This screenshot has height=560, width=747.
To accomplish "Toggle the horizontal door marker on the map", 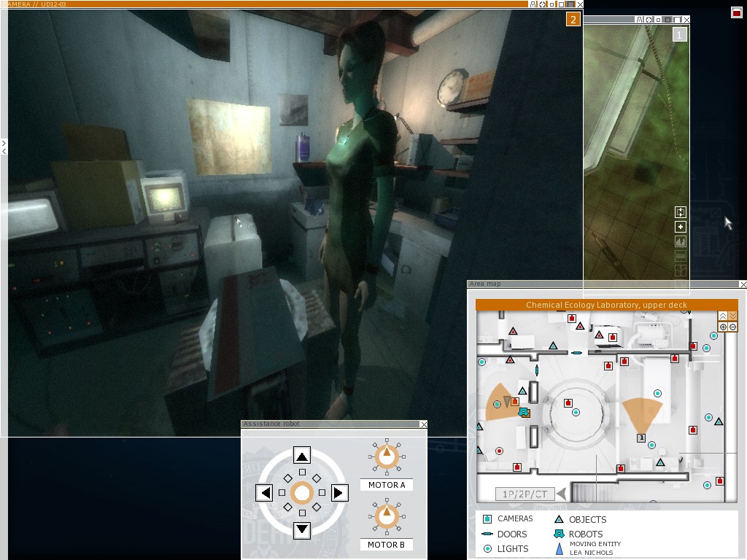I will coord(576,353).
